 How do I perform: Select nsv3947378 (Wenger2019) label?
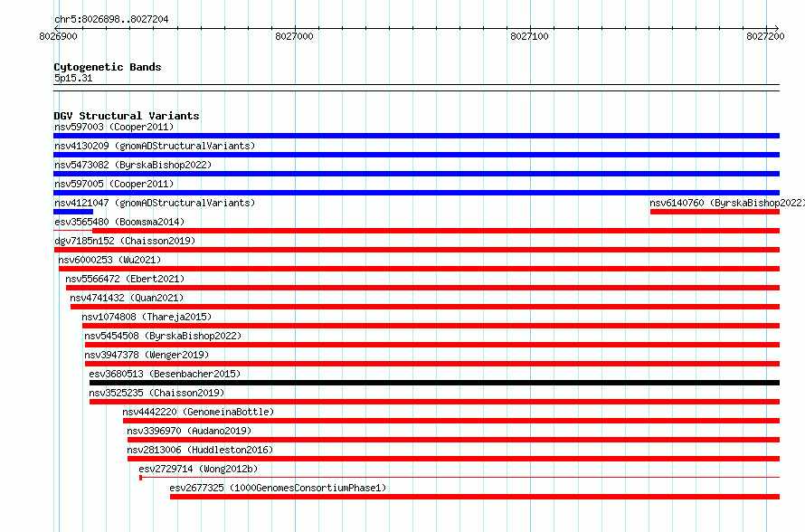[x=147, y=355]
